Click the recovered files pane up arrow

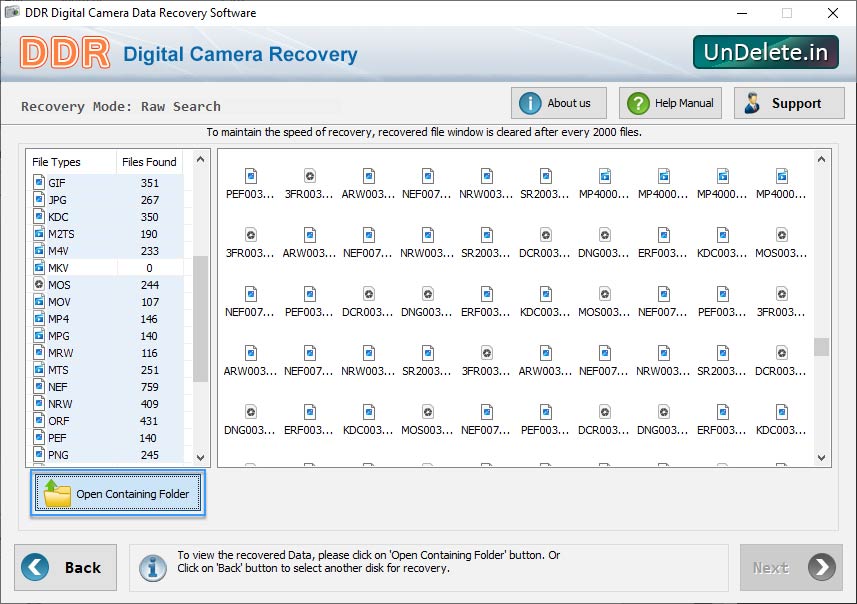[x=821, y=160]
